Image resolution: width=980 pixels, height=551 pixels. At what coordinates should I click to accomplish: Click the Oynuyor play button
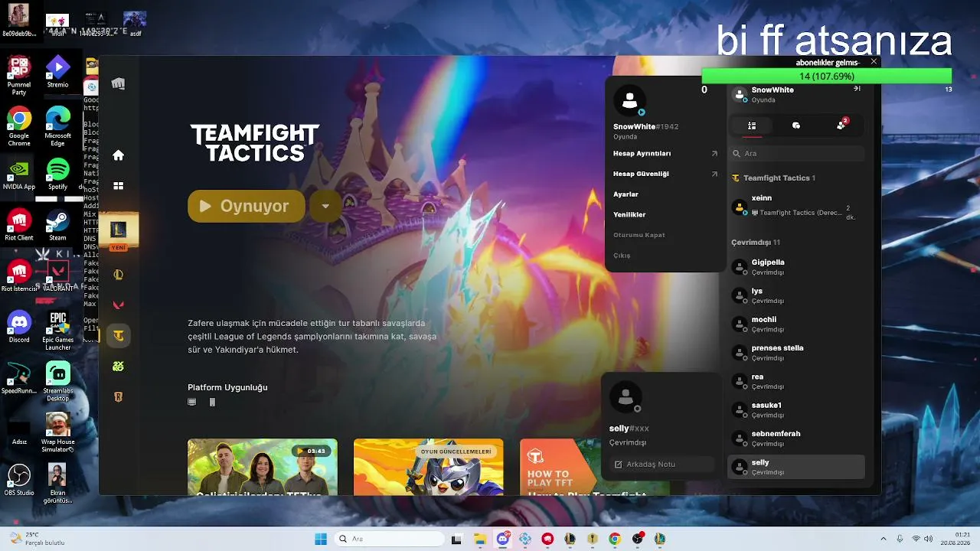pyautogui.click(x=247, y=206)
